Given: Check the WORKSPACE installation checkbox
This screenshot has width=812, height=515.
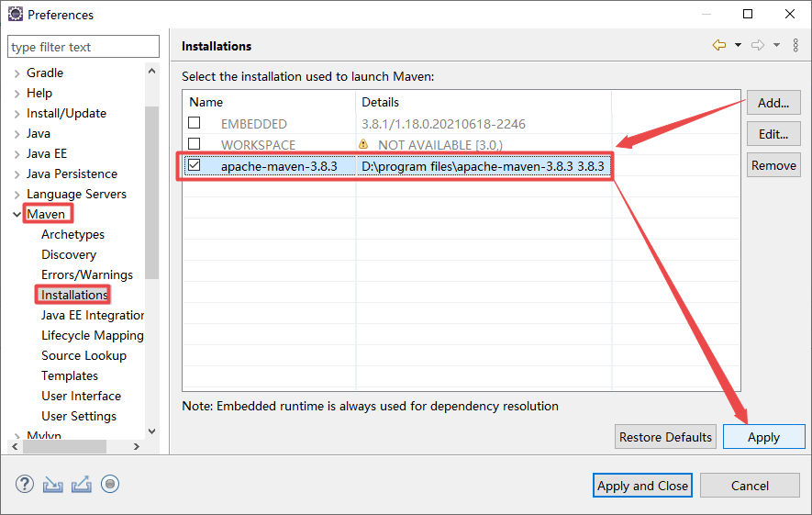Looking at the screenshot, I should (x=195, y=143).
